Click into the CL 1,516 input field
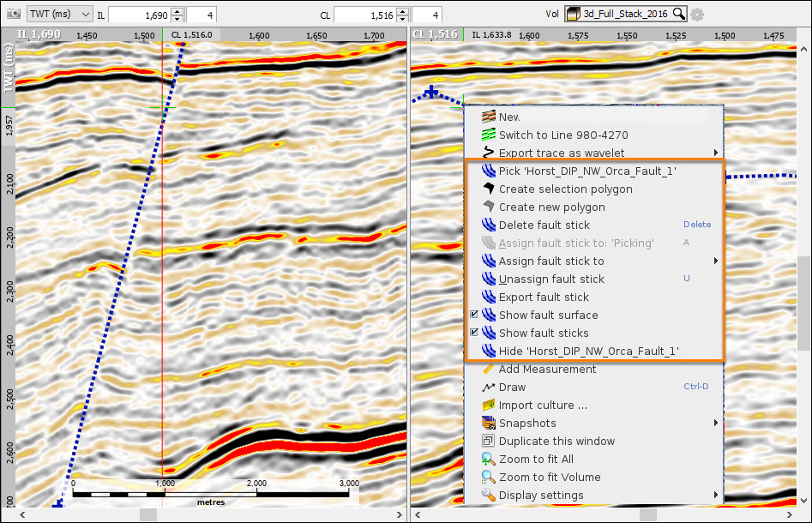Screen dimensions: 812x523 pyautogui.click(x=365, y=15)
